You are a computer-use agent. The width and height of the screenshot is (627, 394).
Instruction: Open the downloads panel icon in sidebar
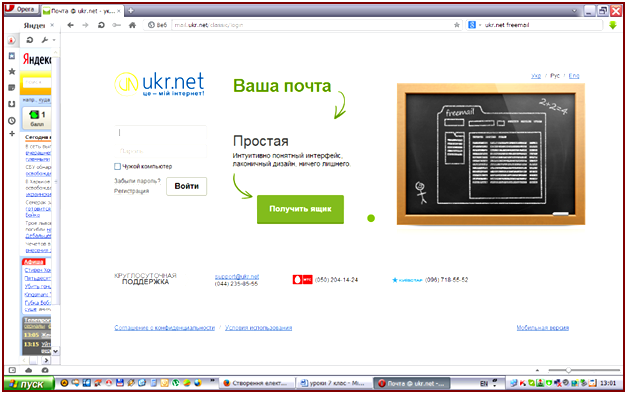tap(12, 104)
